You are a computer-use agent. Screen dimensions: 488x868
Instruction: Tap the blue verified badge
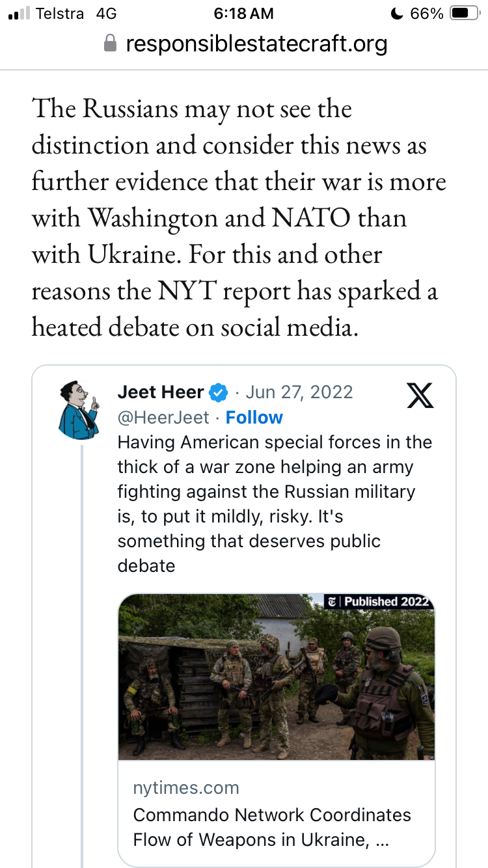(218, 393)
